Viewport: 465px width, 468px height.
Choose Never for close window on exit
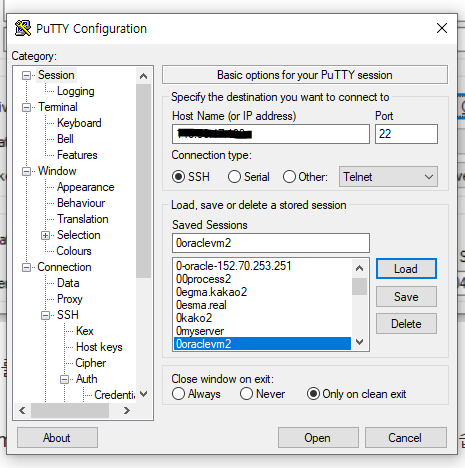click(x=246, y=394)
